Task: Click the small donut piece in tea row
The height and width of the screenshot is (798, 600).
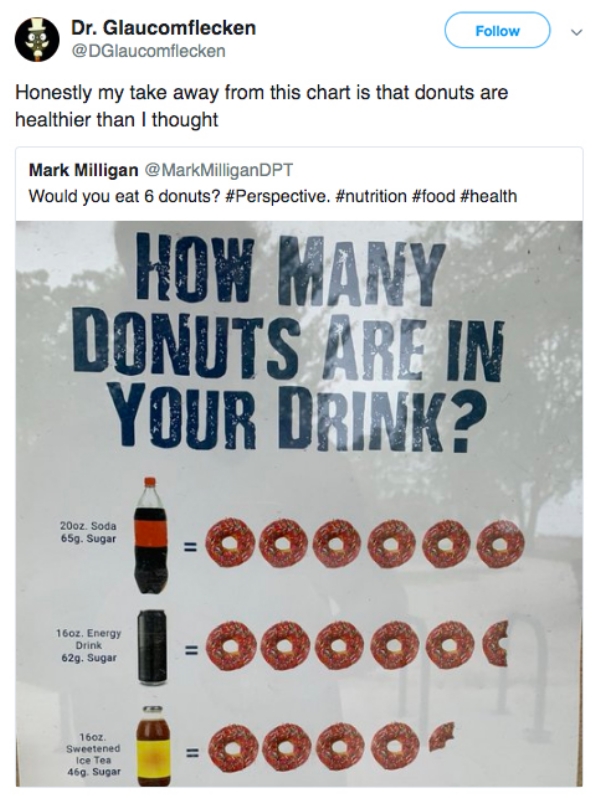Action: coord(441,739)
